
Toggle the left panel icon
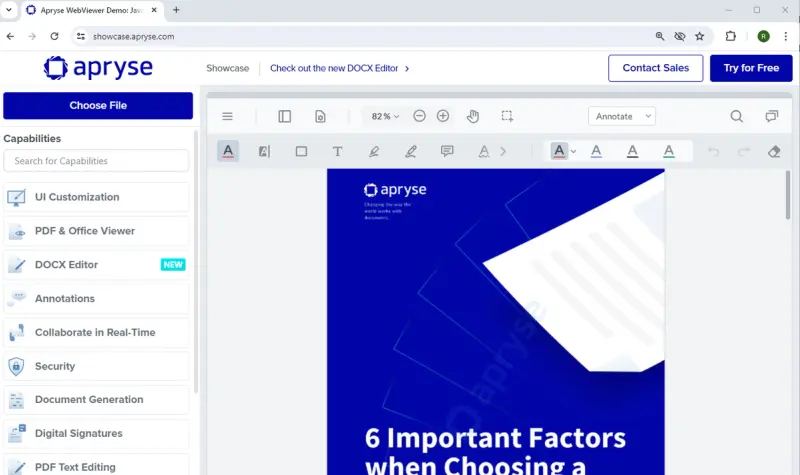point(285,116)
